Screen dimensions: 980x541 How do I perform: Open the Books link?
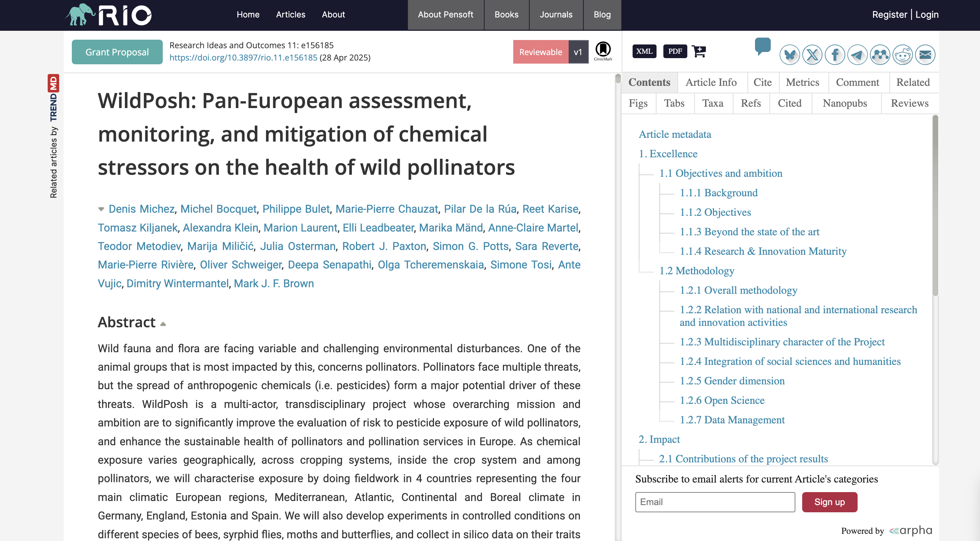point(506,14)
